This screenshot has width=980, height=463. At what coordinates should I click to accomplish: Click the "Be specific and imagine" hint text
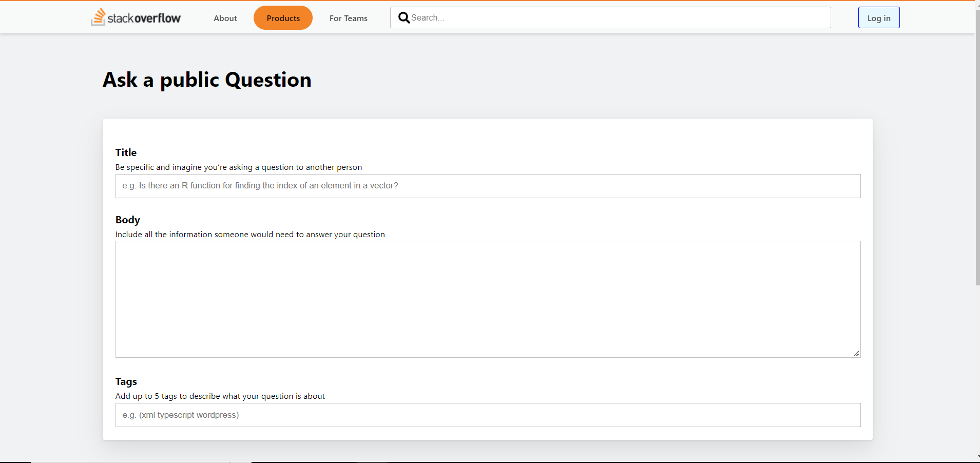pyautogui.click(x=238, y=167)
